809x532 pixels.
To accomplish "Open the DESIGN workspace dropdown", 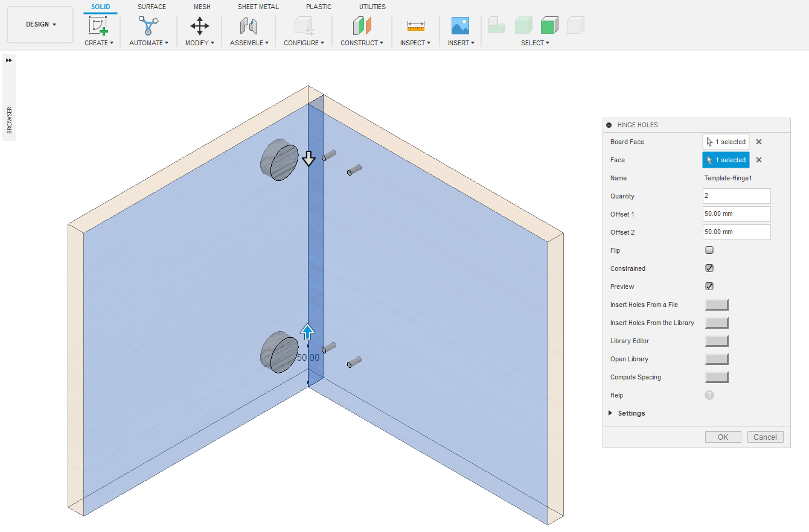I will click(x=40, y=25).
